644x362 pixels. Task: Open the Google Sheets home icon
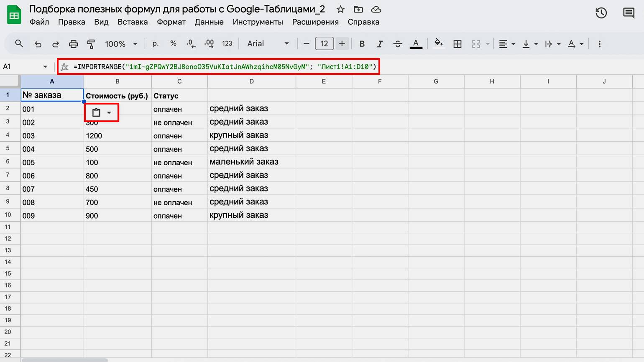point(14,15)
